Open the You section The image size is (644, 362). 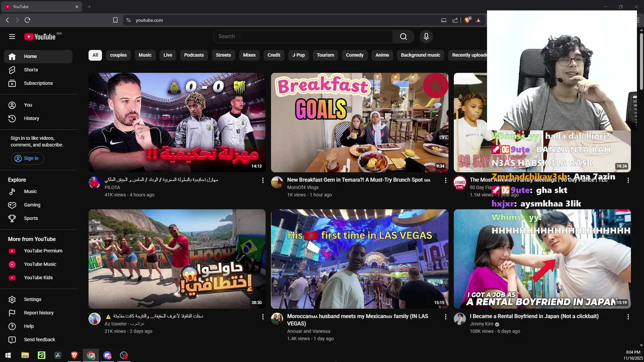(38, 105)
